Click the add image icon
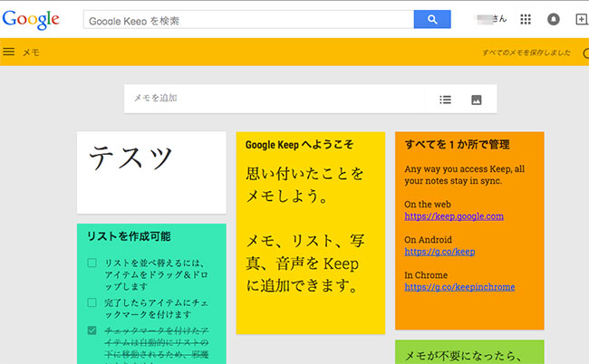Image resolution: width=589 pixels, height=364 pixels. 477,100
